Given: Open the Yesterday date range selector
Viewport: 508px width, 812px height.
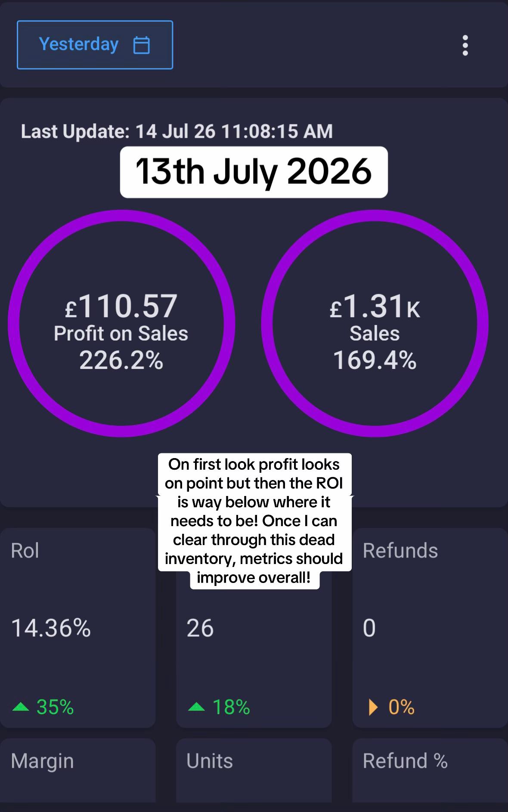Looking at the screenshot, I should (x=95, y=45).
